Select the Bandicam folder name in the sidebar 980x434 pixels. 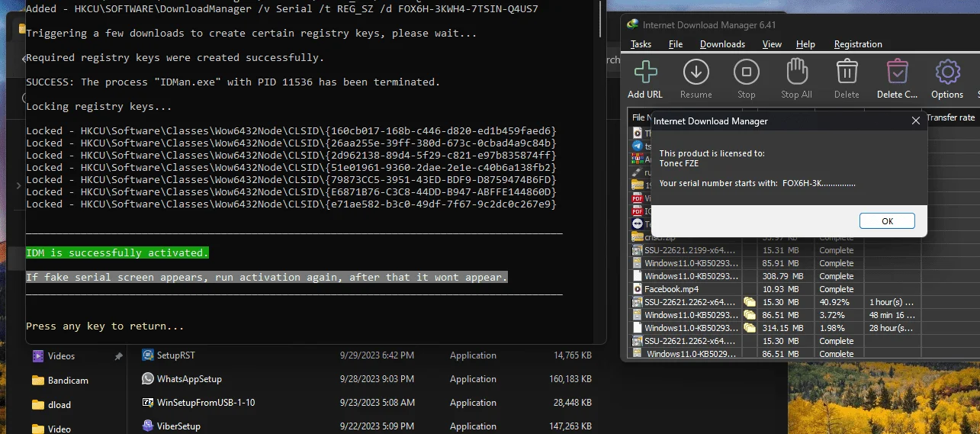(x=69, y=380)
